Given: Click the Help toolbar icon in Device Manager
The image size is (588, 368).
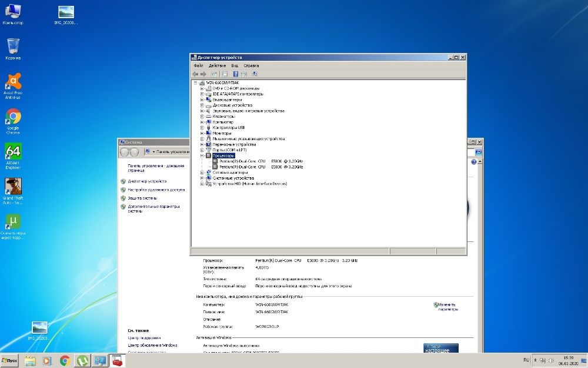Looking at the screenshot, I should [x=235, y=74].
